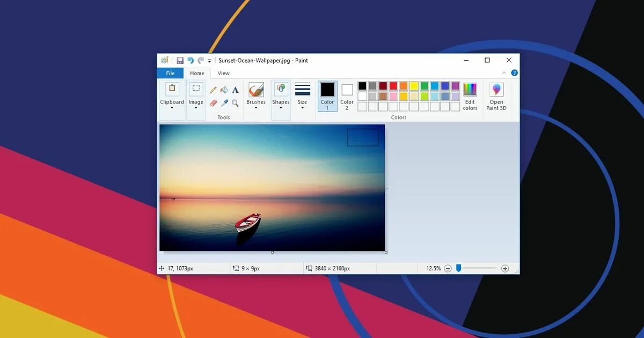Pick the red palette swatch
The height and width of the screenshot is (338, 644).
point(393,86)
